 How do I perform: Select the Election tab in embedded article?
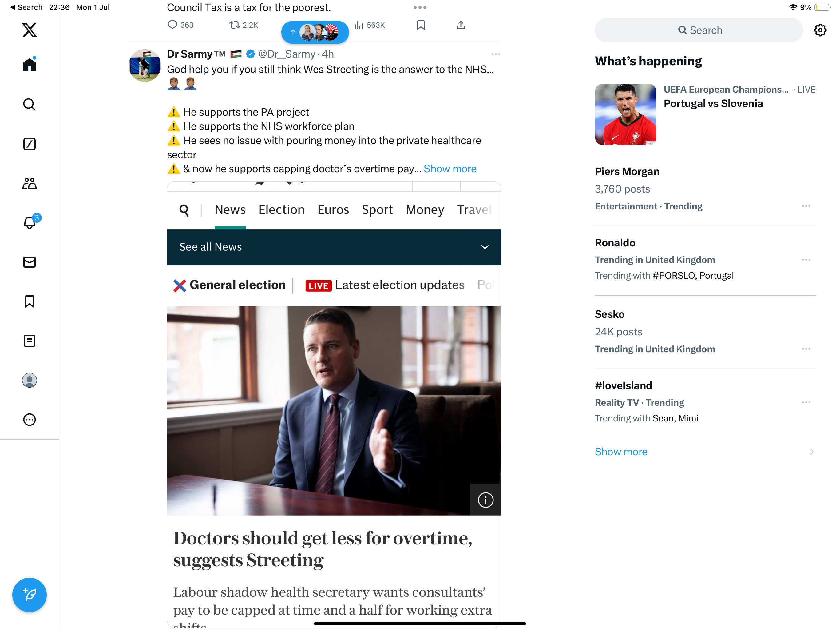[x=281, y=210]
